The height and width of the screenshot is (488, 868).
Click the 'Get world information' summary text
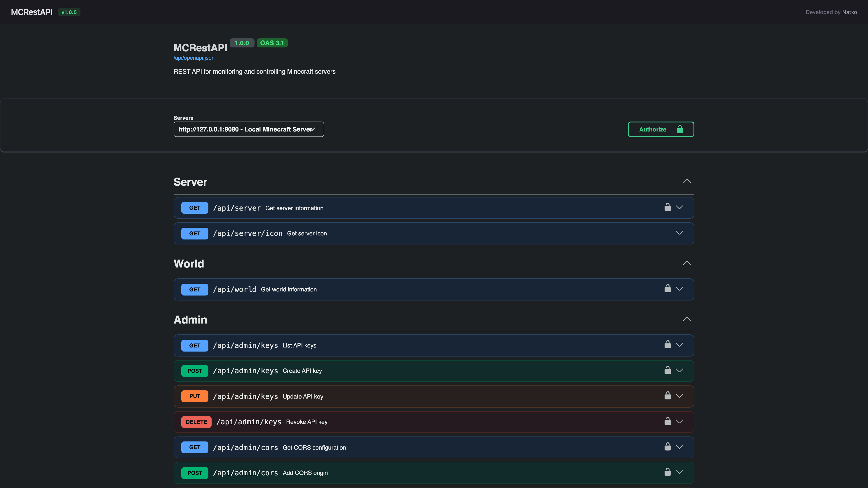point(289,290)
